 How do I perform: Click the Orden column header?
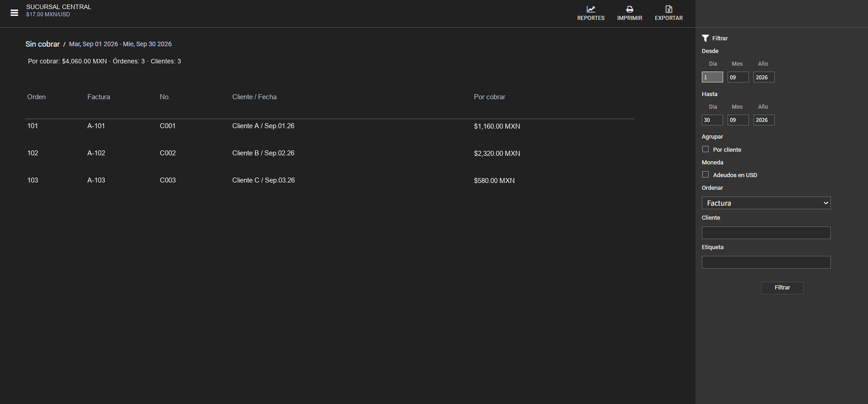36,97
